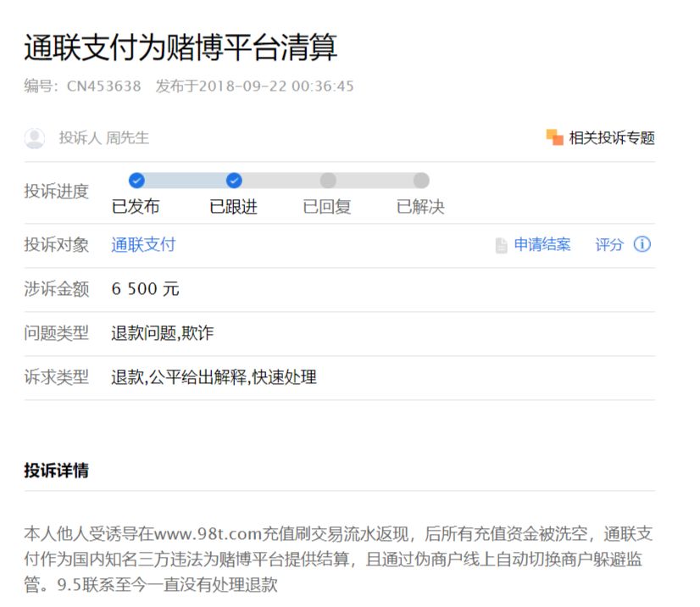The image size is (700, 607).
Task: Click the publish date 2018-09-22 00:36:45
Action: tap(276, 86)
